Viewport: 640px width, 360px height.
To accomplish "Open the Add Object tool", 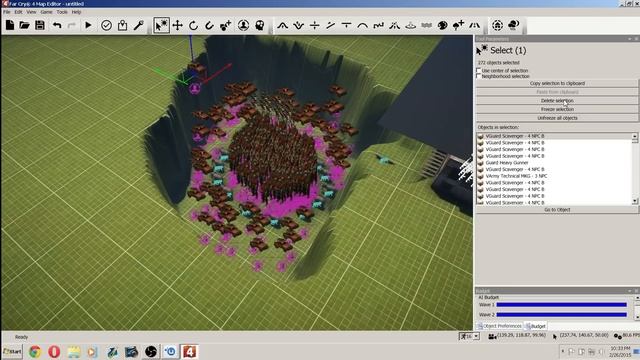I will point(225,25).
